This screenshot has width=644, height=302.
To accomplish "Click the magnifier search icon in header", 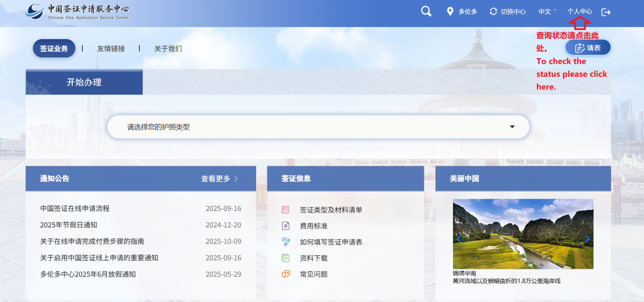I will coord(426,11).
